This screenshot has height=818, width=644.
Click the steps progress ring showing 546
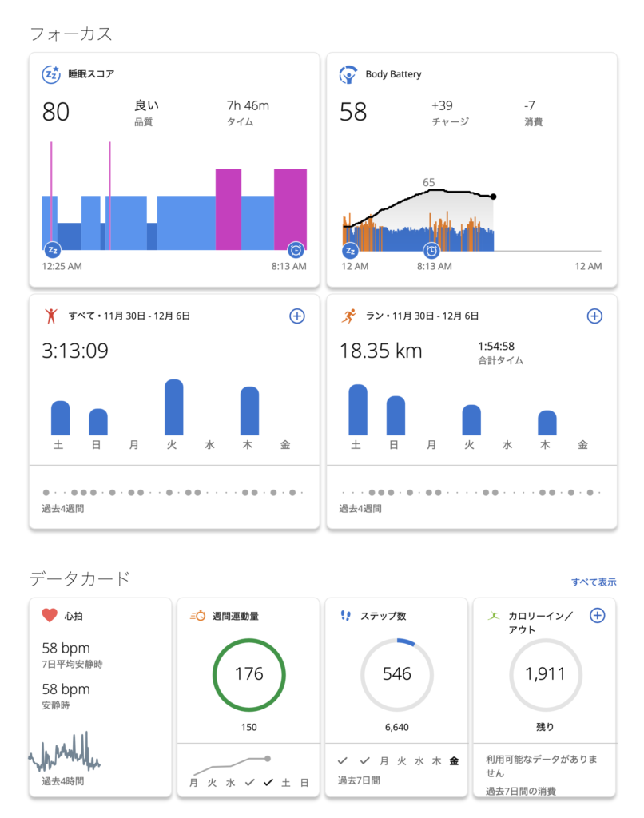[397, 674]
